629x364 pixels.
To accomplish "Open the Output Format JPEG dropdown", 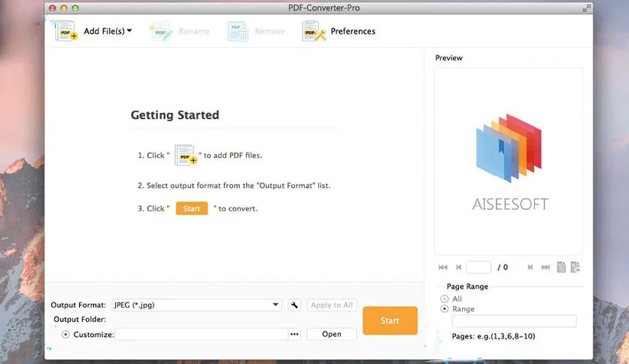I will [197, 305].
